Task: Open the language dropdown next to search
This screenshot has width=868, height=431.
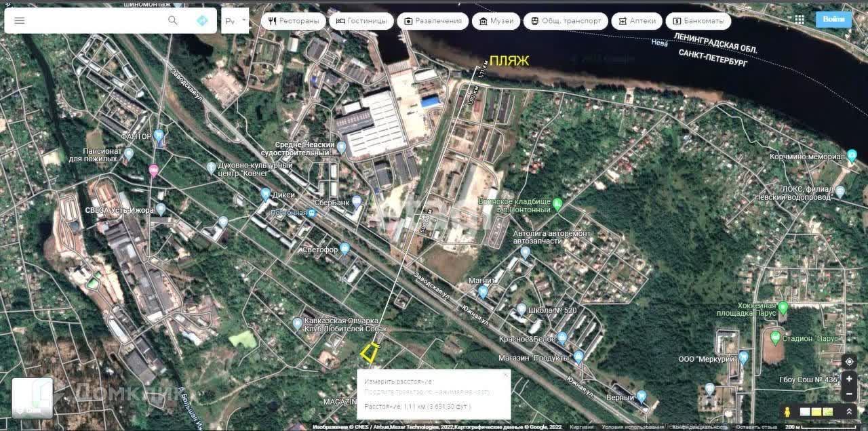Action: (235, 21)
